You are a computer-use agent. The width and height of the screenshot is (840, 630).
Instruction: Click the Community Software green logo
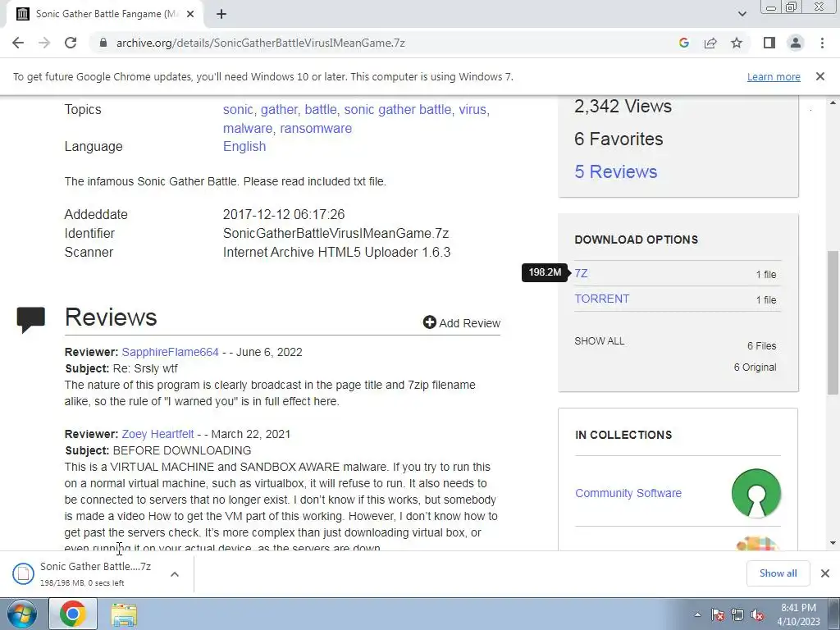[756, 493]
